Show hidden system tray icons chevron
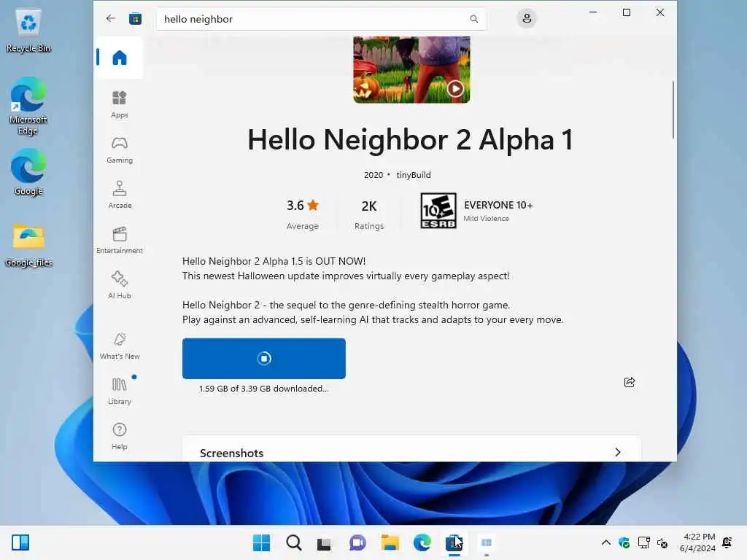 pyautogui.click(x=606, y=542)
